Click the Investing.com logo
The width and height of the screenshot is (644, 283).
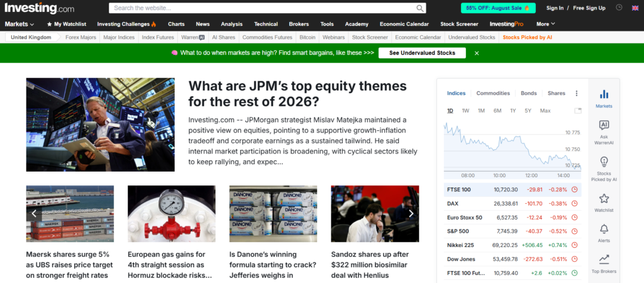click(x=40, y=8)
